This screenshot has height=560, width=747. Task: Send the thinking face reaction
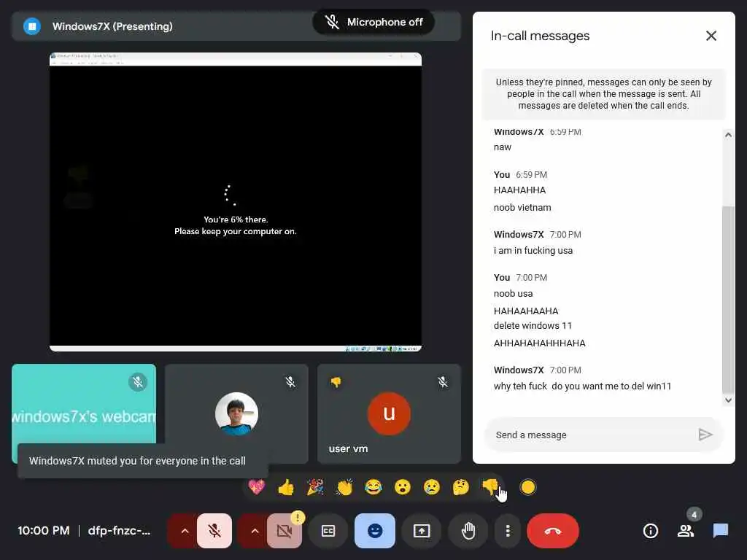coord(461,487)
